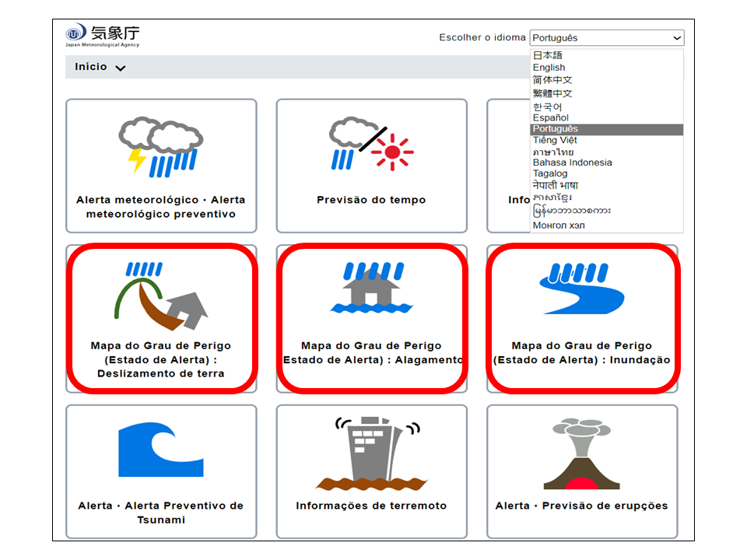Expand the Início navigation chevron
Screen dimensions: 747x560
(x=120, y=68)
